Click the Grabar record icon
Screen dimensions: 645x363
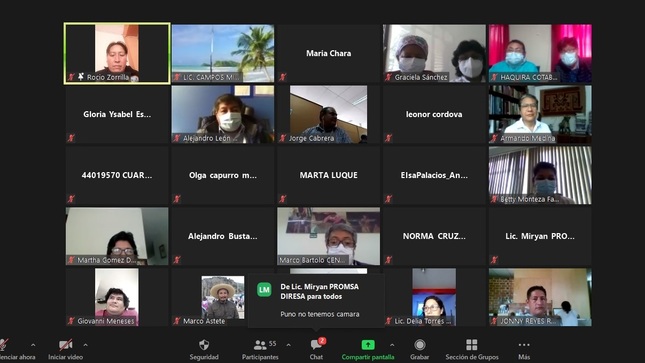[420, 344]
